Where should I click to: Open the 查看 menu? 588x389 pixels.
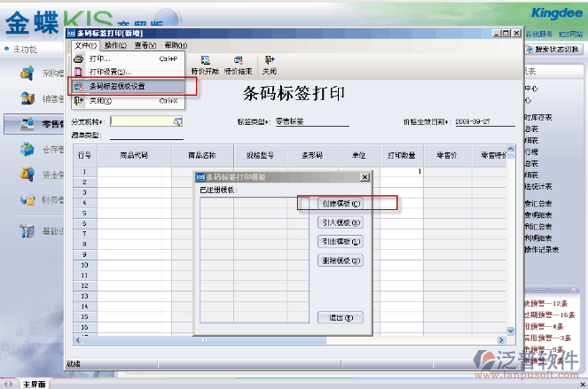click(145, 45)
